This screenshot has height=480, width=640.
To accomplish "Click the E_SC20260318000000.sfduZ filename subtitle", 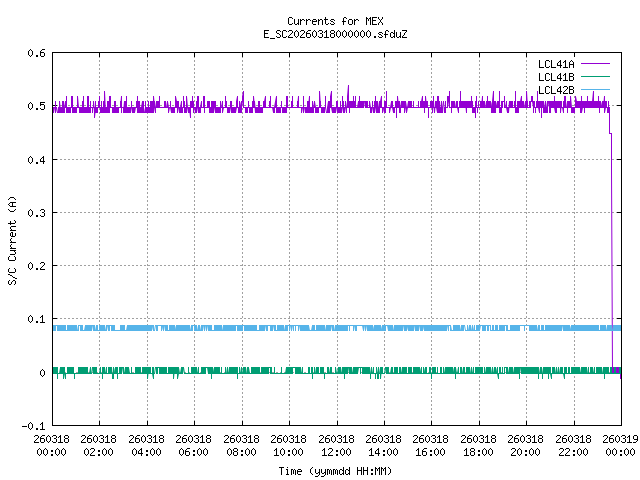I will coord(335,34).
